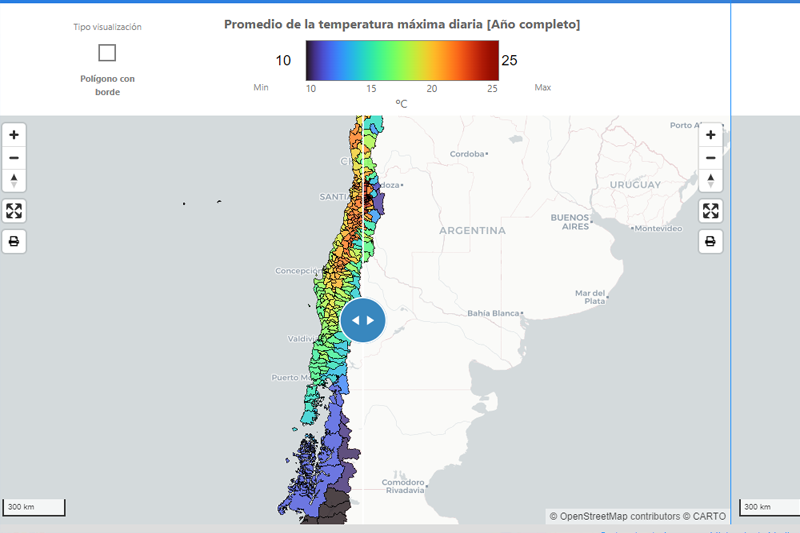Toggle fullscreen on the left map
The width and height of the screenshot is (800, 533).
pyautogui.click(x=14, y=211)
